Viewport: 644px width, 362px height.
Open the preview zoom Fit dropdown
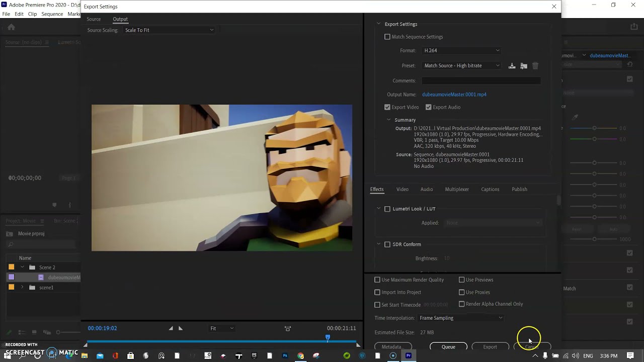(x=222, y=328)
